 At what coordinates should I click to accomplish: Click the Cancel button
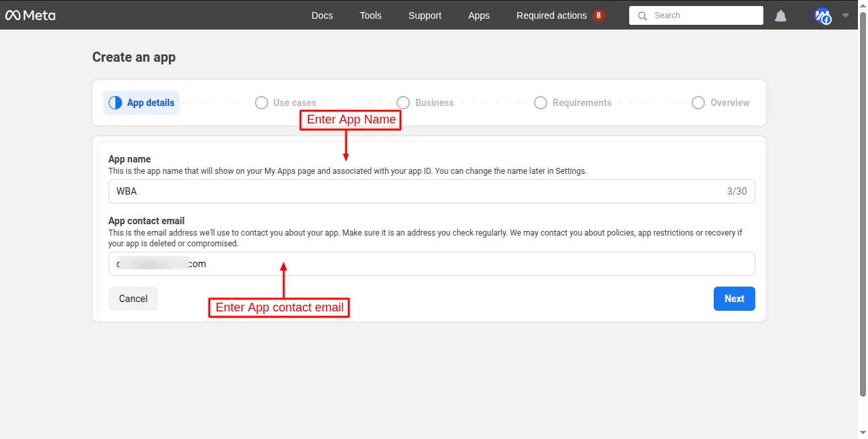133,299
